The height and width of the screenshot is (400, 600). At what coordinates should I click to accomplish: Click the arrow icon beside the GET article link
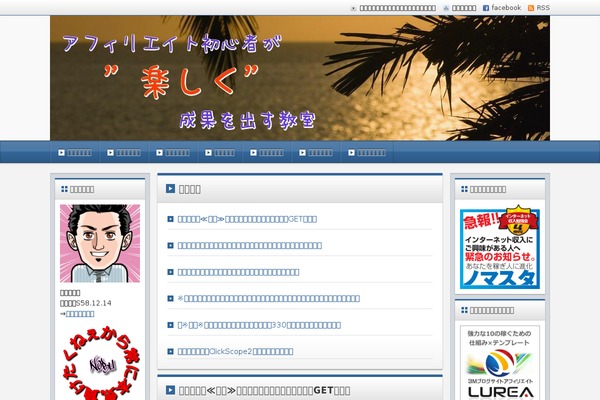[171, 218]
